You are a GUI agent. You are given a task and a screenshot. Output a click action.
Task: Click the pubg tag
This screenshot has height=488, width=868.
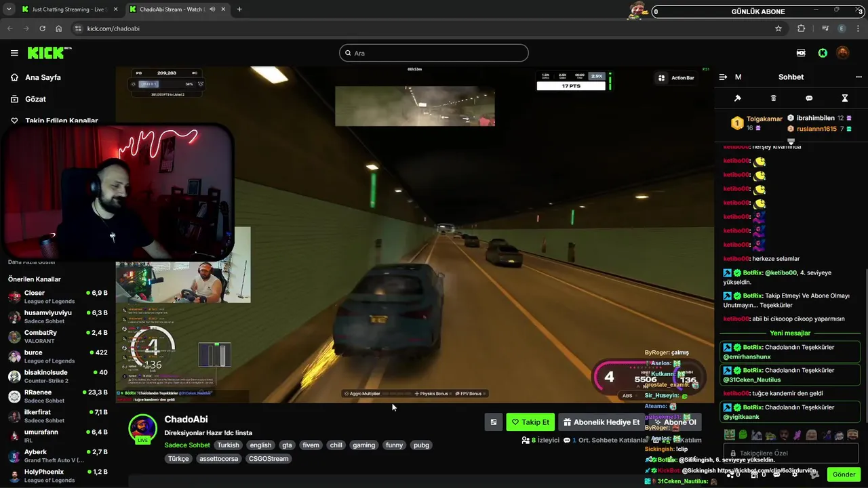tap(421, 445)
